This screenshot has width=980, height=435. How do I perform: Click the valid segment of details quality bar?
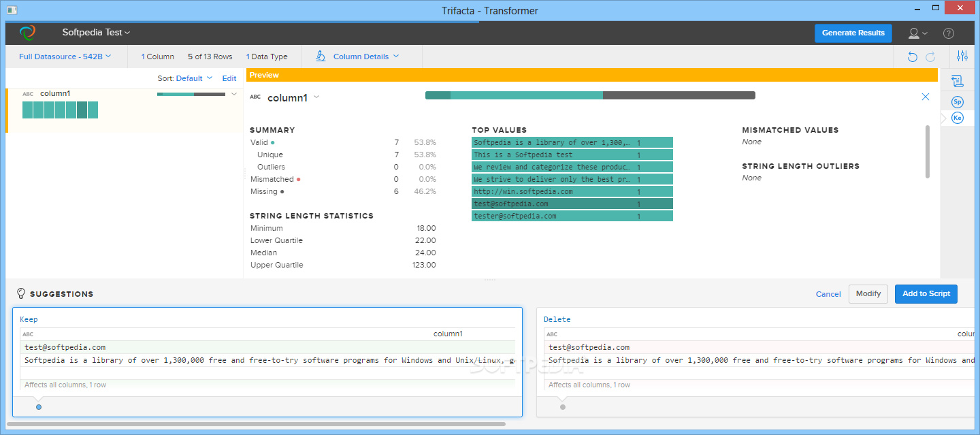pyautogui.click(x=514, y=95)
